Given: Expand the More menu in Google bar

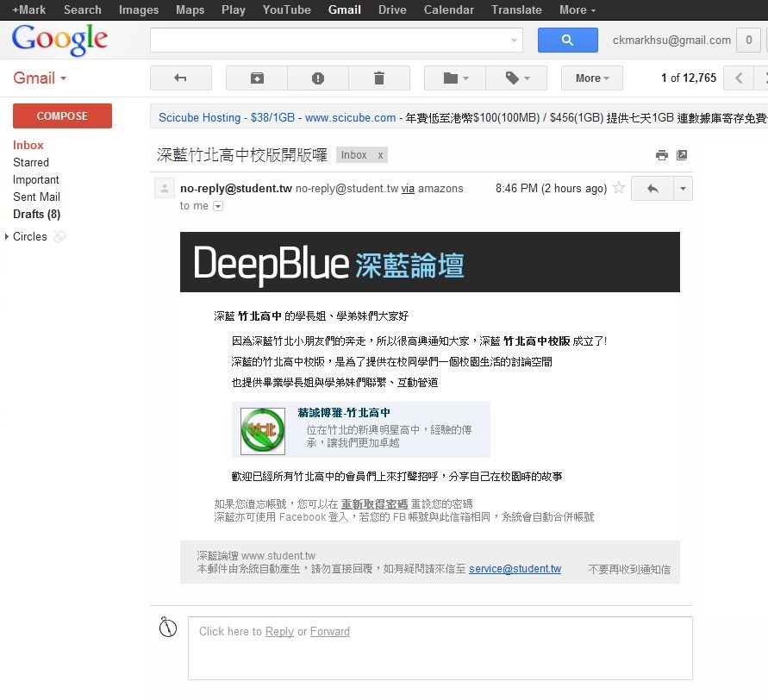Looking at the screenshot, I should (578, 9).
